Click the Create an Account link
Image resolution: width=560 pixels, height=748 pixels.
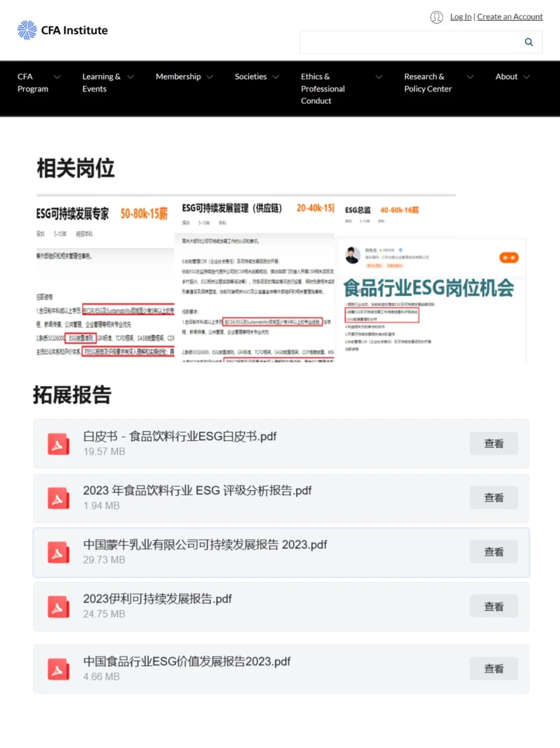510,17
